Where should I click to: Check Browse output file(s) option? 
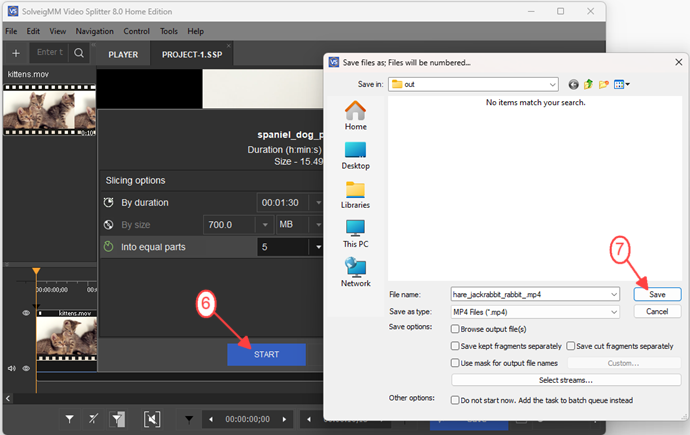click(455, 329)
